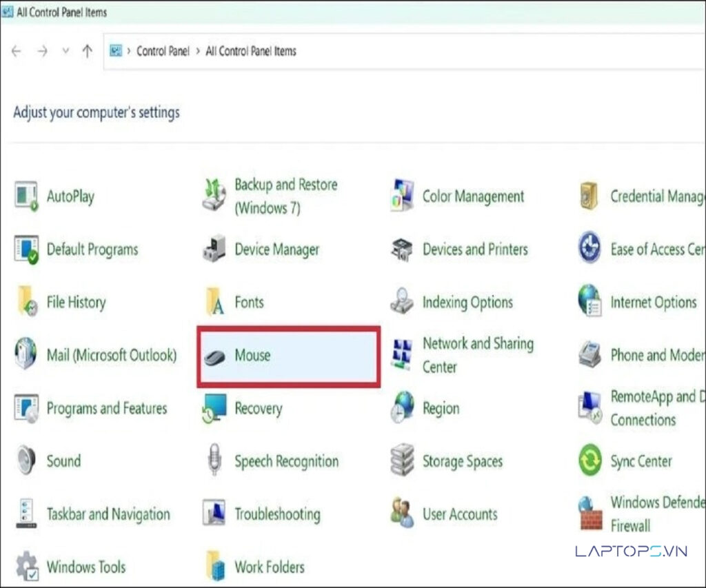Select the AutoPlay icon
Viewport: 706px width, 588px height.
click(72, 196)
